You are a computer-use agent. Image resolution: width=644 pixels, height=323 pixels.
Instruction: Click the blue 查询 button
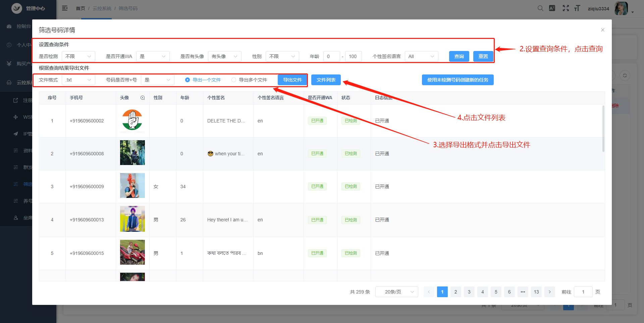pos(459,56)
